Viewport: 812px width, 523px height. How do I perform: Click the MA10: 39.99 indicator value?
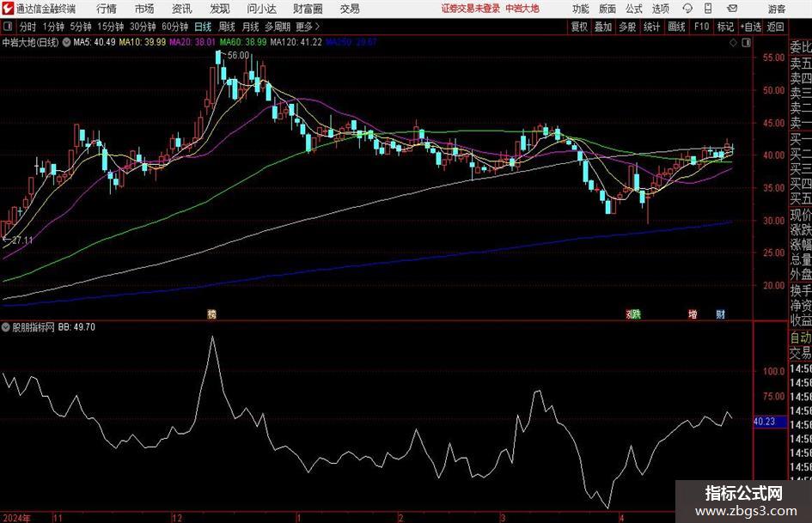143,42
